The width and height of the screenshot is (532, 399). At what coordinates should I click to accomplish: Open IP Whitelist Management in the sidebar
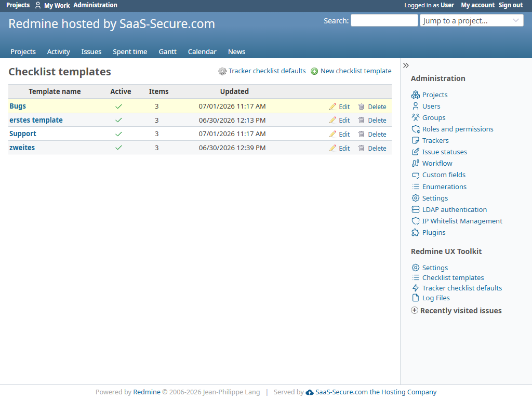[x=462, y=221]
